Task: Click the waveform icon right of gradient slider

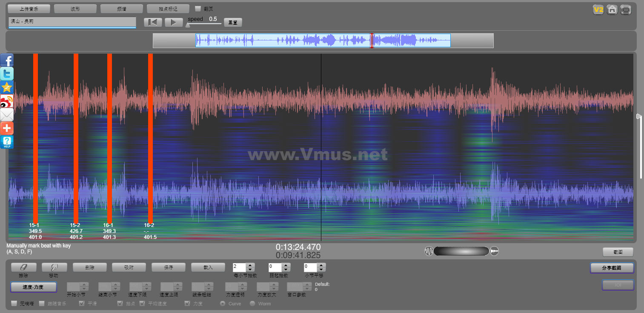Action: pos(494,251)
